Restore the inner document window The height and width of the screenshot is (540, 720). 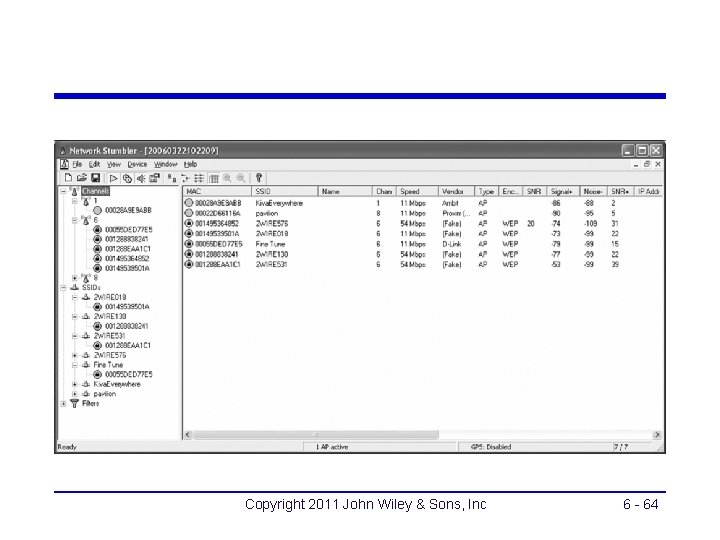pos(647,164)
